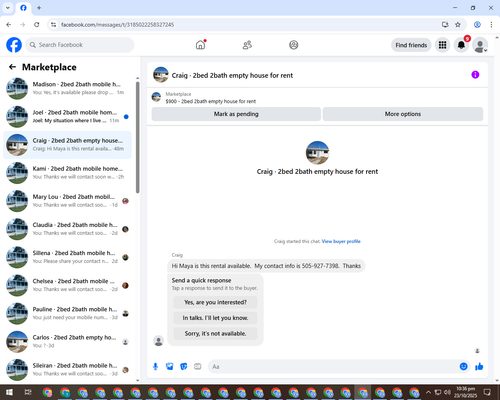
Task: Send a thumbs-up like
Action: pos(479,367)
